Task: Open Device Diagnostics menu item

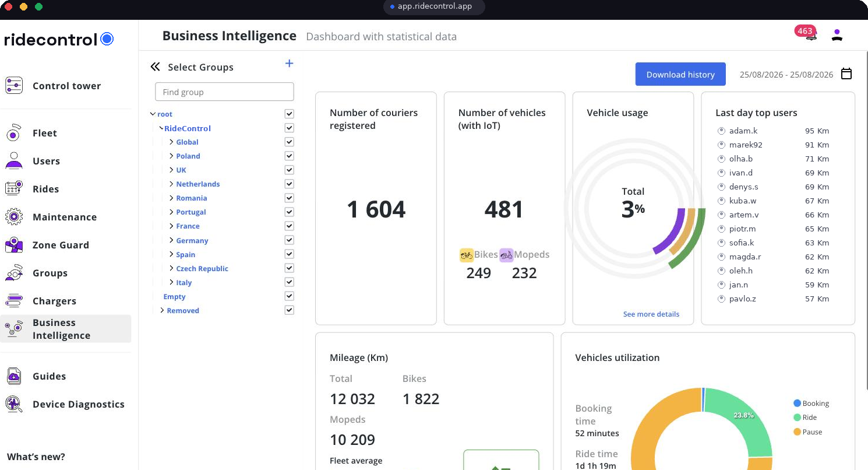Action: (x=79, y=404)
